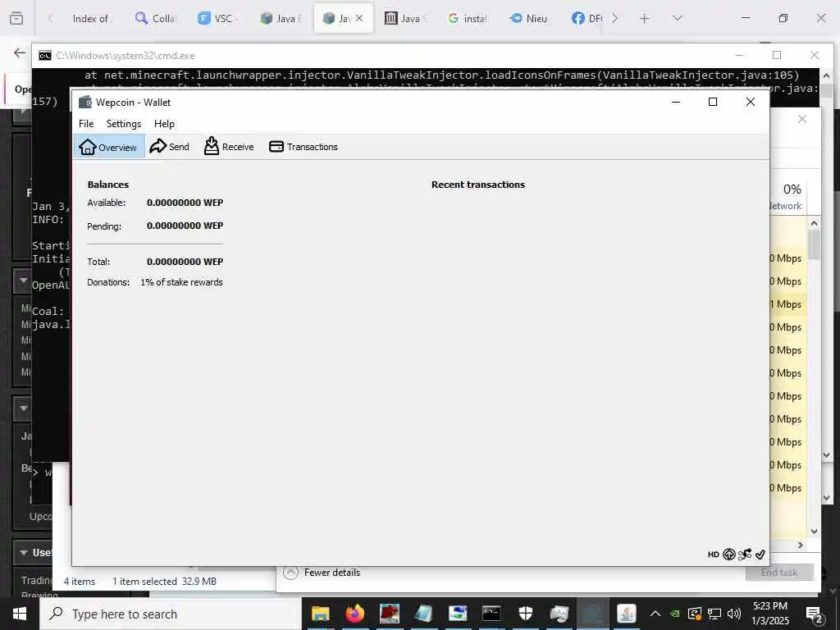The width and height of the screenshot is (840, 630).
Task: Switch to the 'Nieu' browser tab
Action: click(529, 19)
